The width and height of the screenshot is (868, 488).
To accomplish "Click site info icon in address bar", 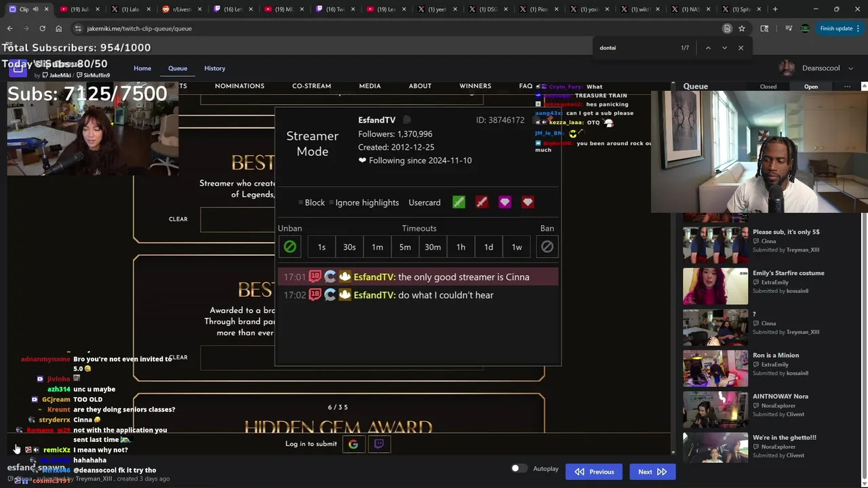I will pyautogui.click(x=78, y=28).
